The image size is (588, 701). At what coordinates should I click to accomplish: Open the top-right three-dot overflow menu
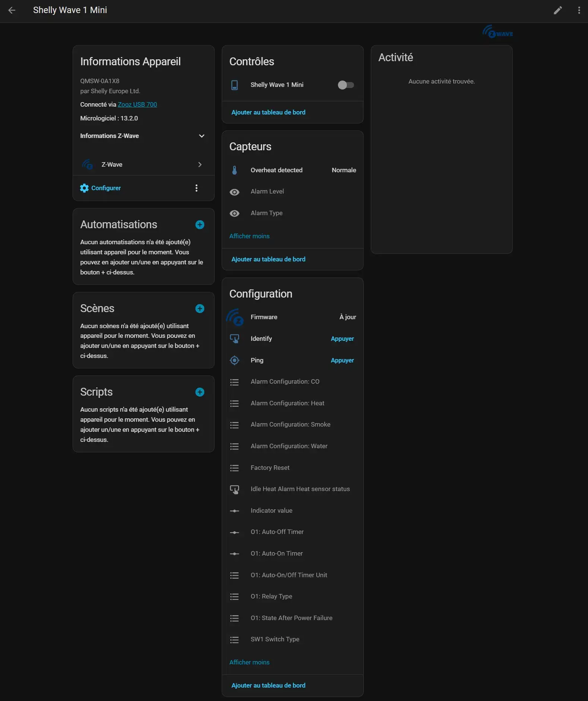click(579, 10)
